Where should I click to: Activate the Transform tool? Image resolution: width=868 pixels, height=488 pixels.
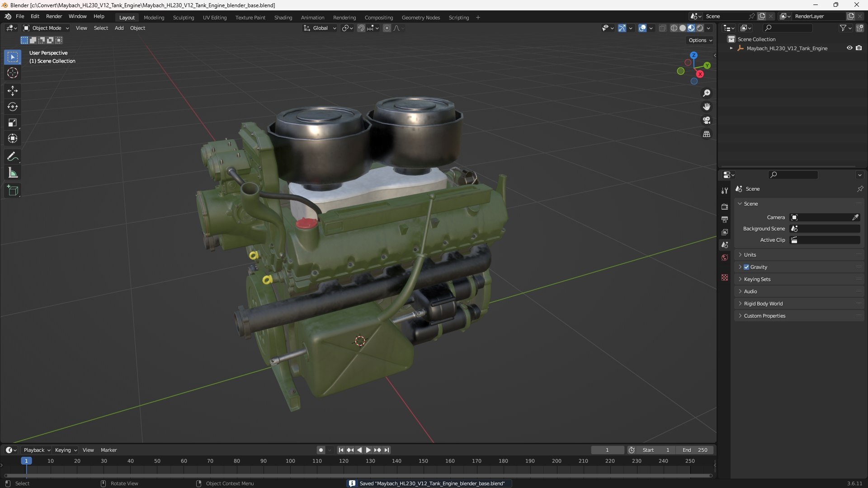click(x=13, y=138)
